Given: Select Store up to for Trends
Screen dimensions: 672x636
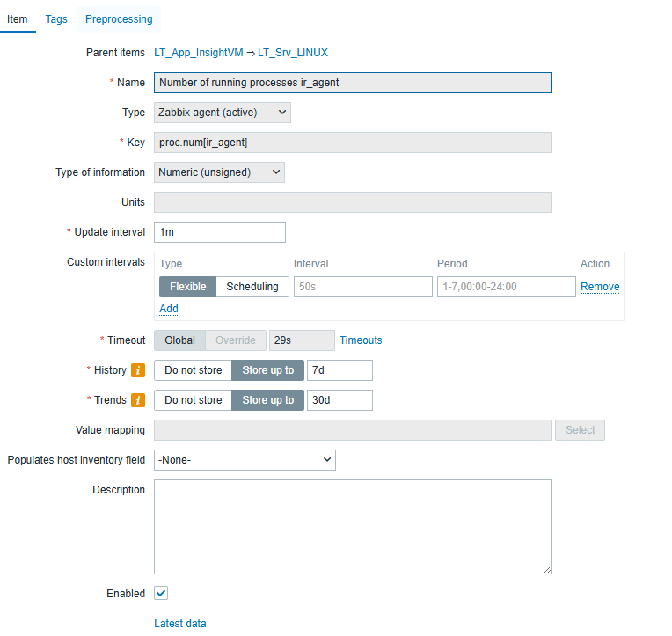Looking at the screenshot, I should point(267,400).
